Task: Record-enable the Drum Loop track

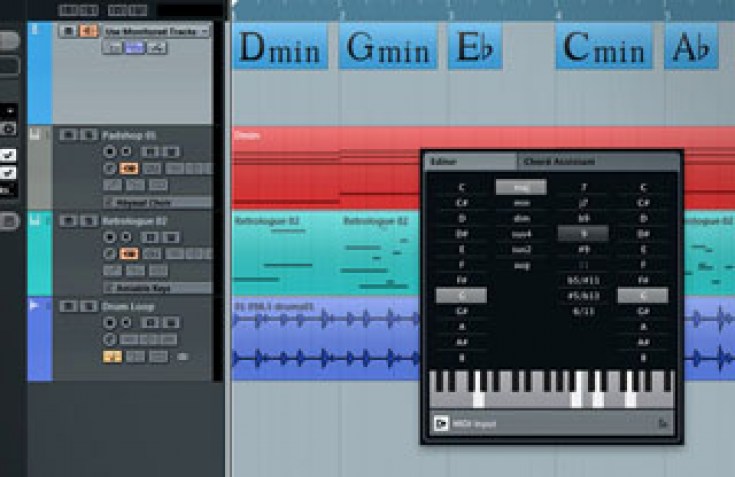Action: point(109,323)
